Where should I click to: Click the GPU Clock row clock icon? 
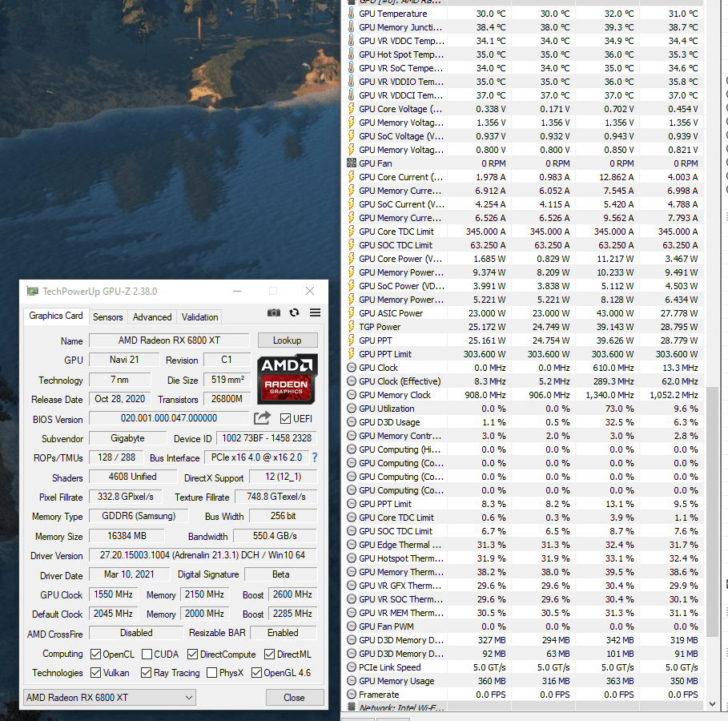tap(352, 368)
